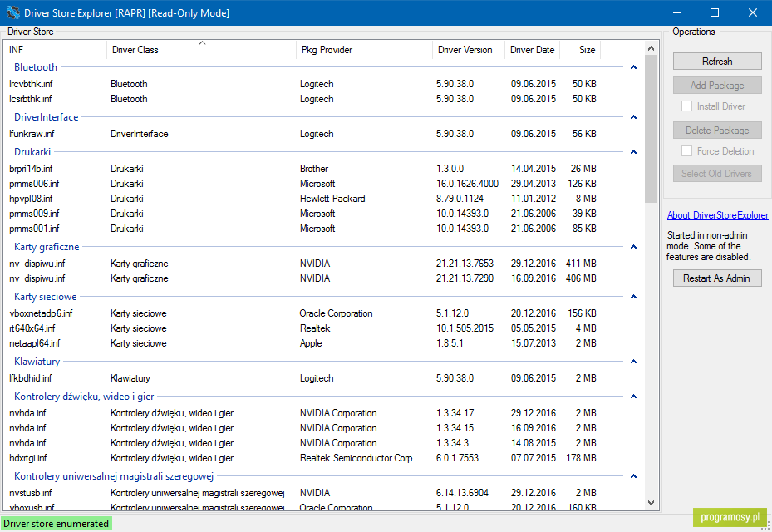772x532 pixels.
Task: Select the lcsrbthk.inf driver row
Action: point(302,99)
